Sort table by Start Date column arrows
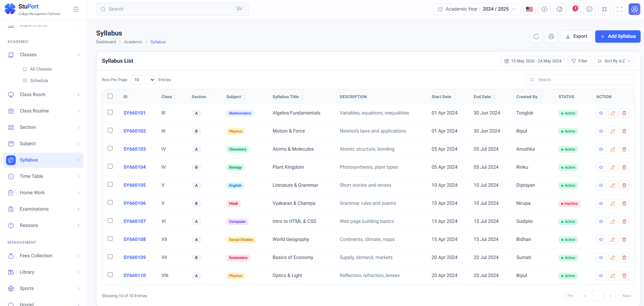644x306 pixels. pos(454,97)
